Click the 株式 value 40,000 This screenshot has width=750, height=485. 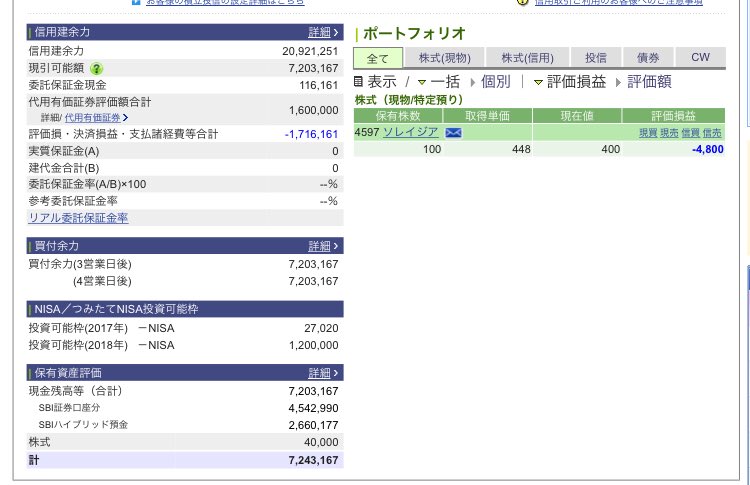point(321,442)
